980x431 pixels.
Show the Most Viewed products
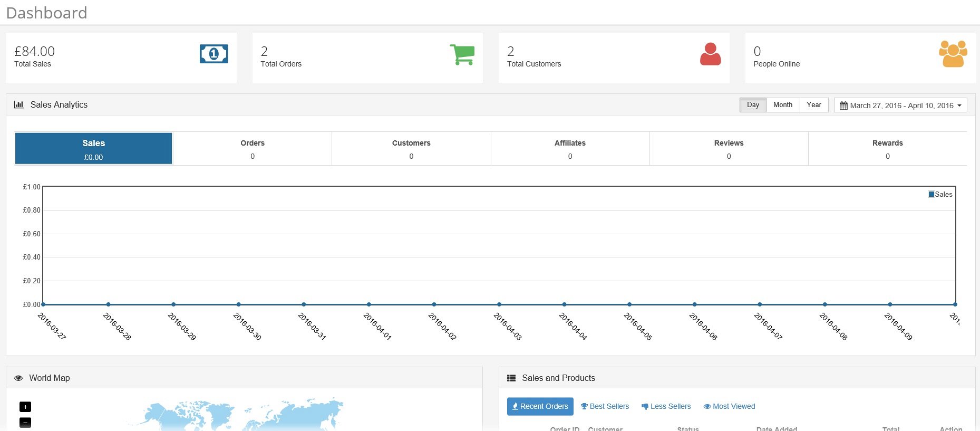[x=729, y=406]
